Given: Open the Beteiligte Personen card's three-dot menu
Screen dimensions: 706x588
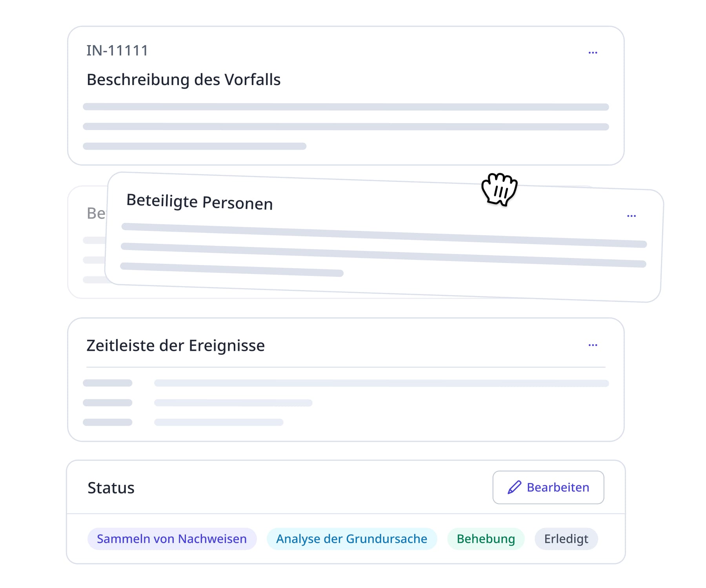Looking at the screenshot, I should point(631,216).
